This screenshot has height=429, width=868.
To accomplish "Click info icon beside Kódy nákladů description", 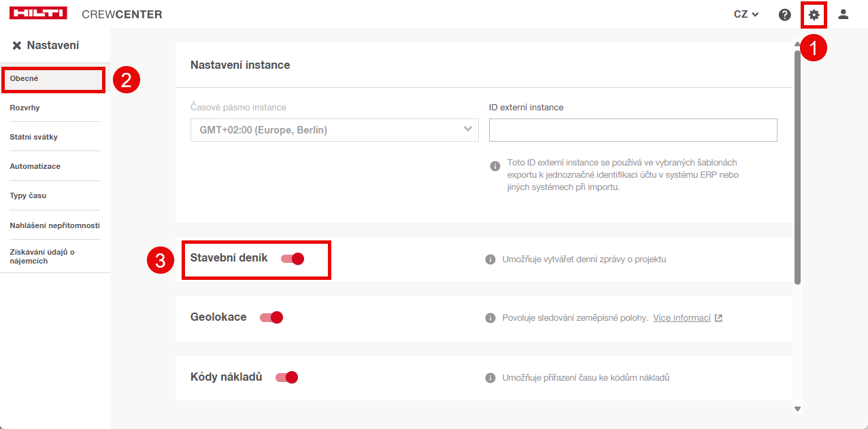I will pyautogui.click(x=490, y=378).
